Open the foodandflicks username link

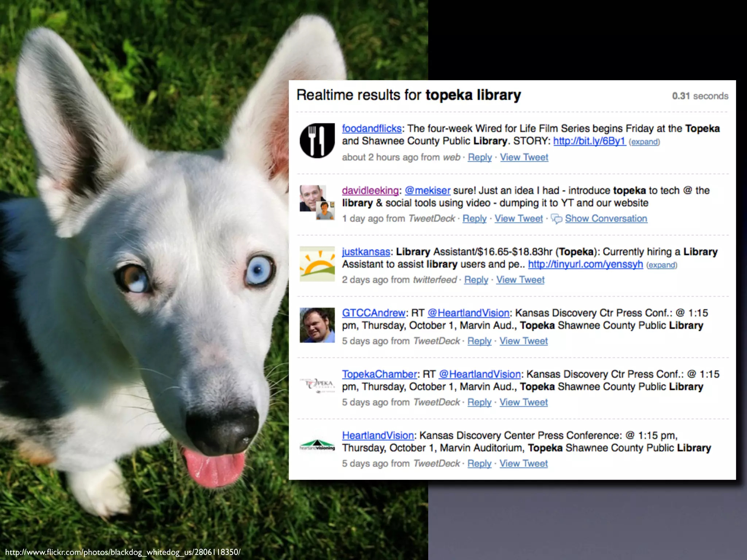coord(372,129)
